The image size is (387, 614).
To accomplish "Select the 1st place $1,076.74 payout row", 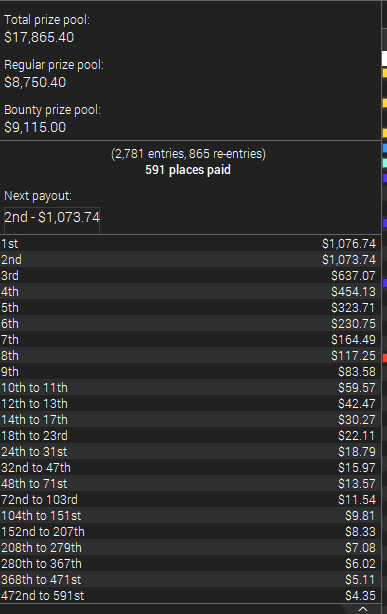I will pyautogui.click(x=190, y=244).
